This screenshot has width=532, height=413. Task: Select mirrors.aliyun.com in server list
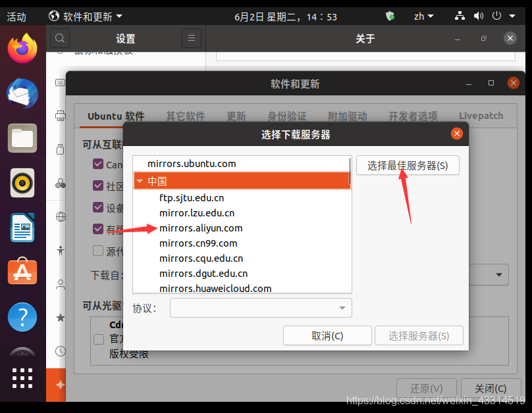click(x=201, y=228)
